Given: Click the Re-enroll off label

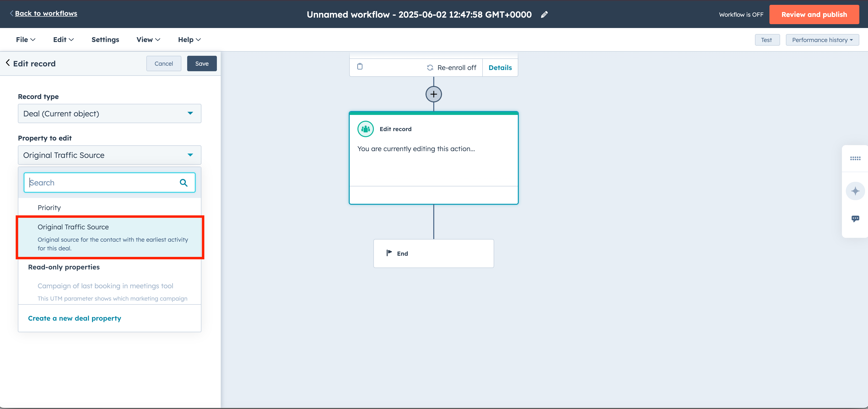Looking at the screenshot, I should click(x=456, y=68).
